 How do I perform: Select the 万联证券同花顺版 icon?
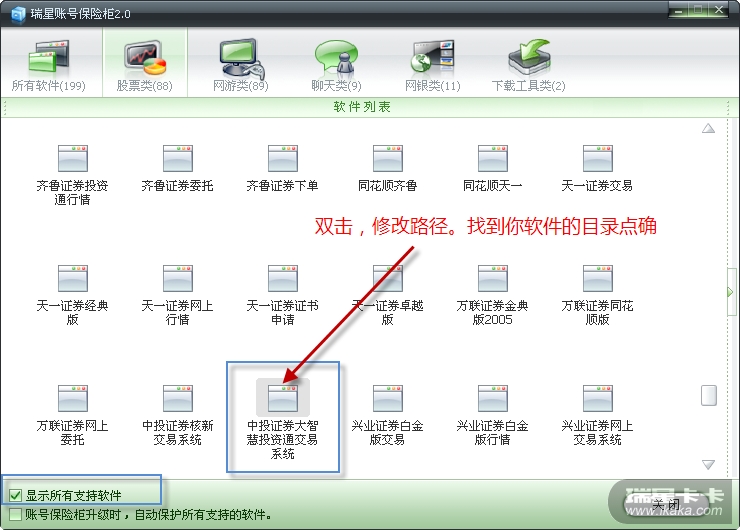597,278
